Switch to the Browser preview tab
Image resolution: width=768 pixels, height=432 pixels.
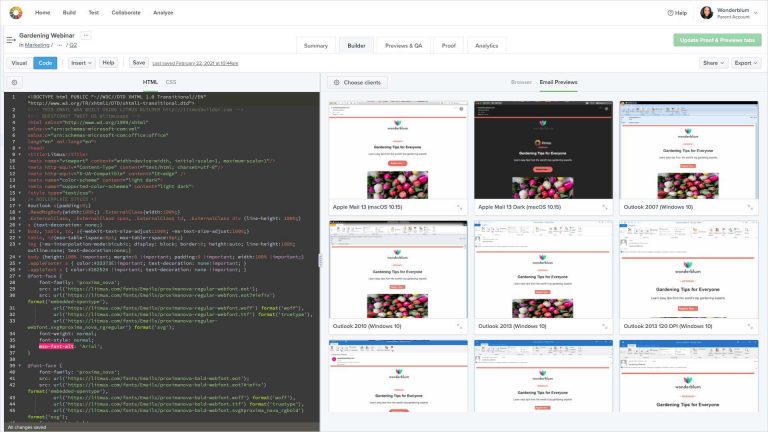click(x=521, y=82)
